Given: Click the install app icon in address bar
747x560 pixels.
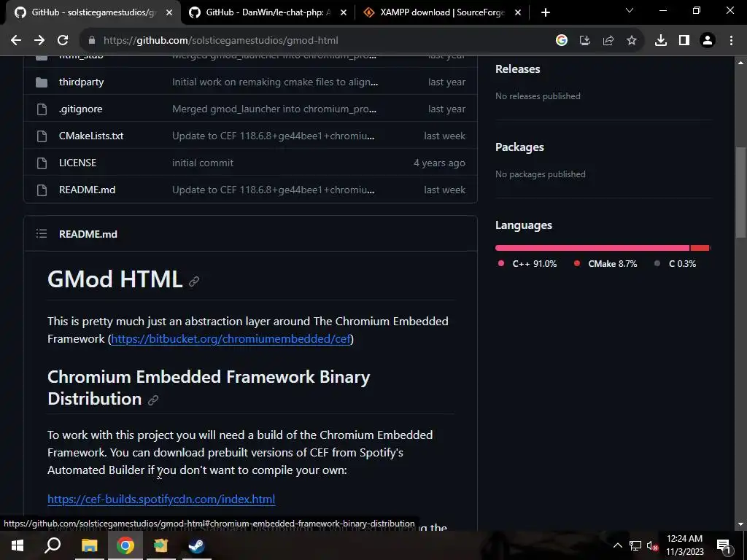Looking at the screenshot, I should coord(584,41).
